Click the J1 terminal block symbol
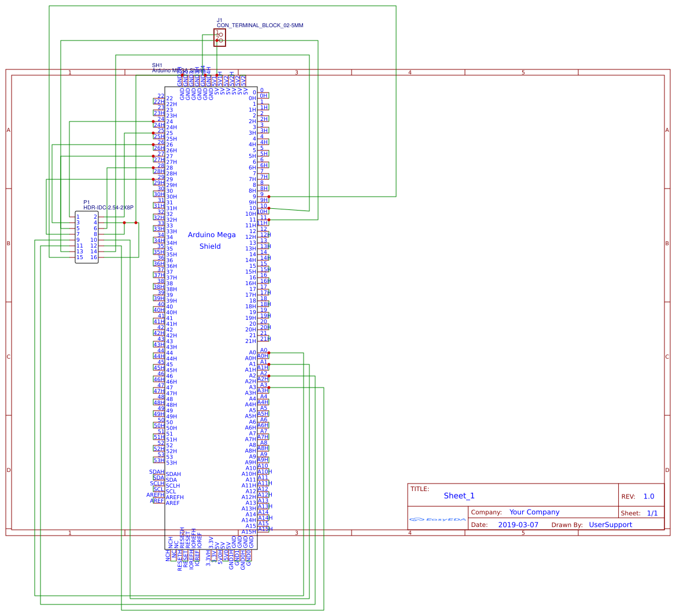Image resolution: width=676 pixels, height=616 pixels. (x=220, y=38)
